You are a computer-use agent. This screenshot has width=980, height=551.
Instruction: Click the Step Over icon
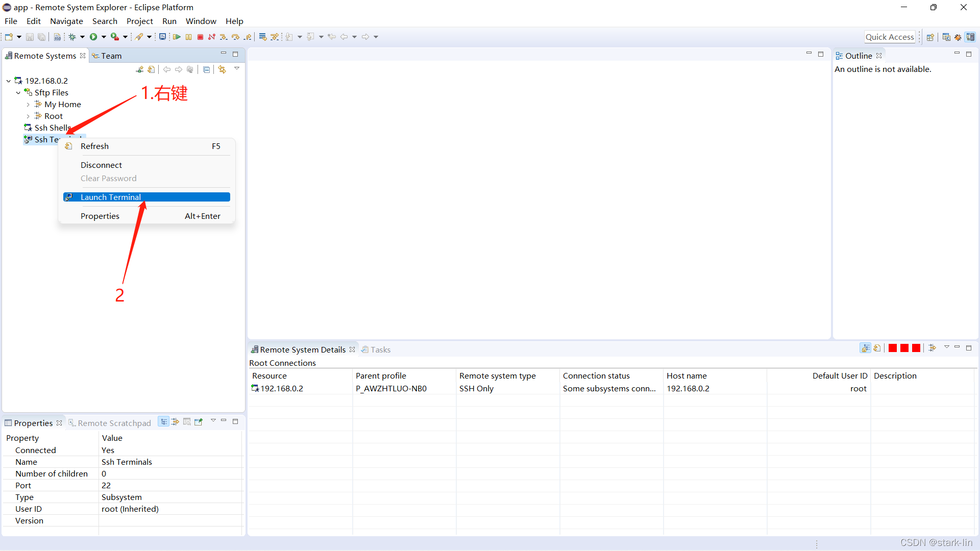235,37
